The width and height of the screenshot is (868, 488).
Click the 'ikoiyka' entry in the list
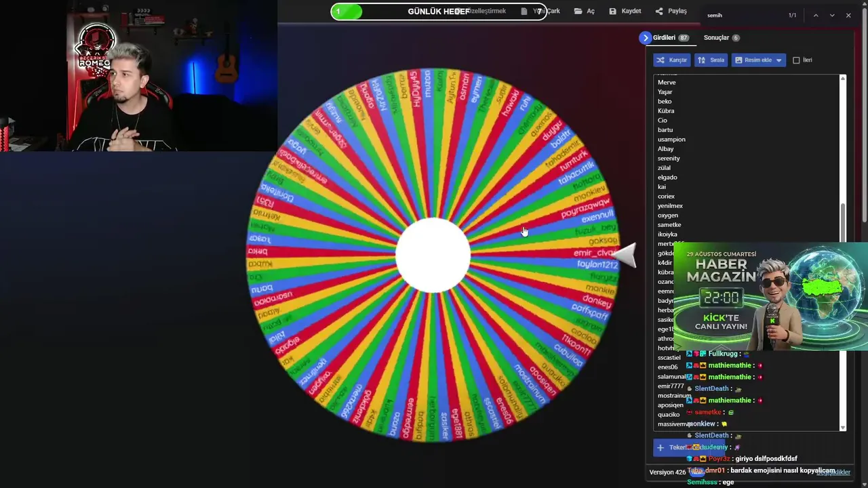click(667, 235)
